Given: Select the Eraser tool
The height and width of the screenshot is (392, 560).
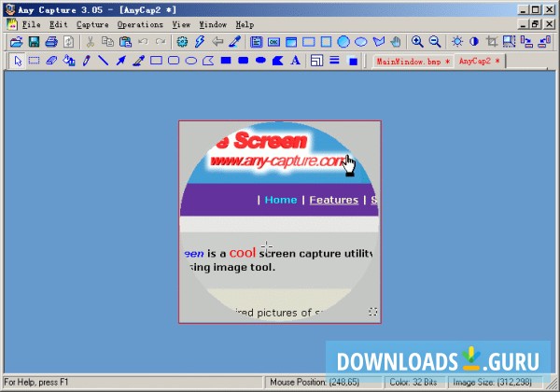Looking at the screenshot, I should pos(51,61).
